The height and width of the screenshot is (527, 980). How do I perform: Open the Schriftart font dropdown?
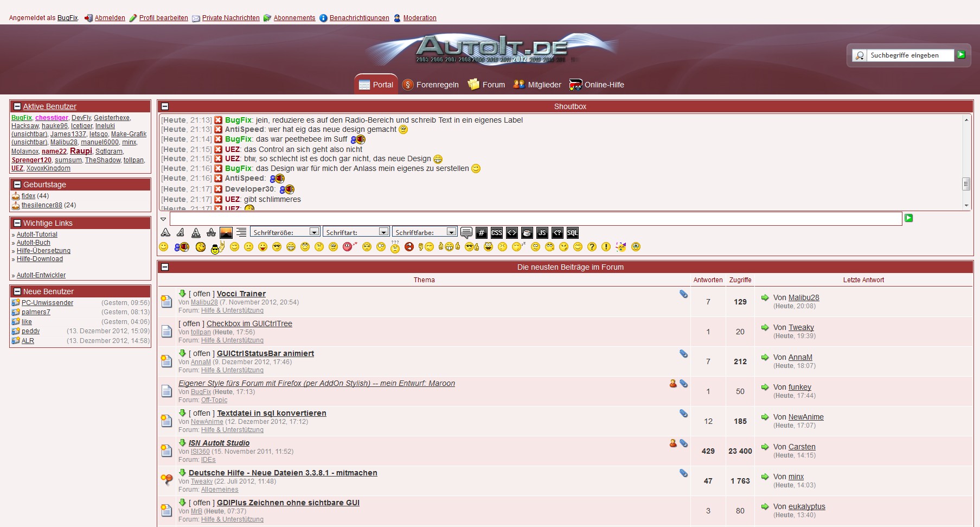pyautogui.click(x=356, y=232)
